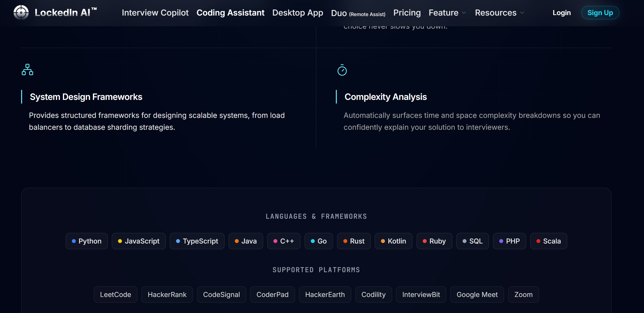Image resolution: width=644 pixels, height=313 pixels.
Task: Click the text 'balancers to database sharding strategies.'
Action: [102, 127]
